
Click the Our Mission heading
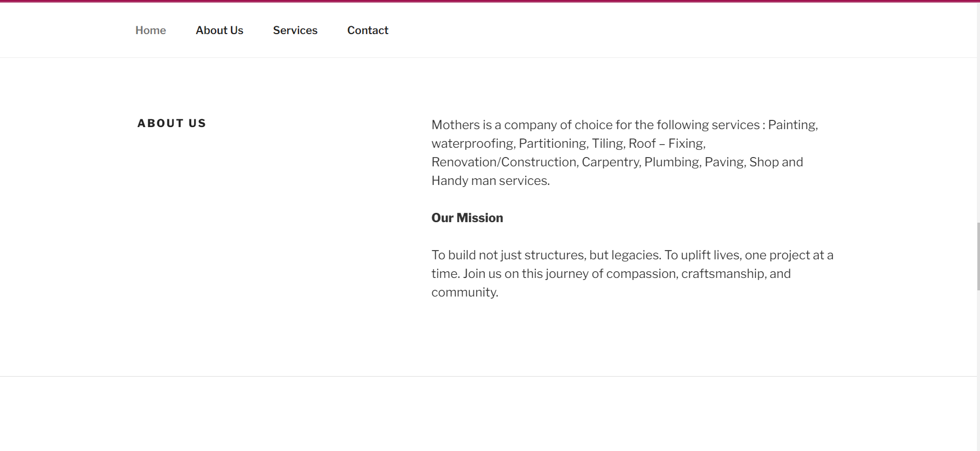point(467,218)
